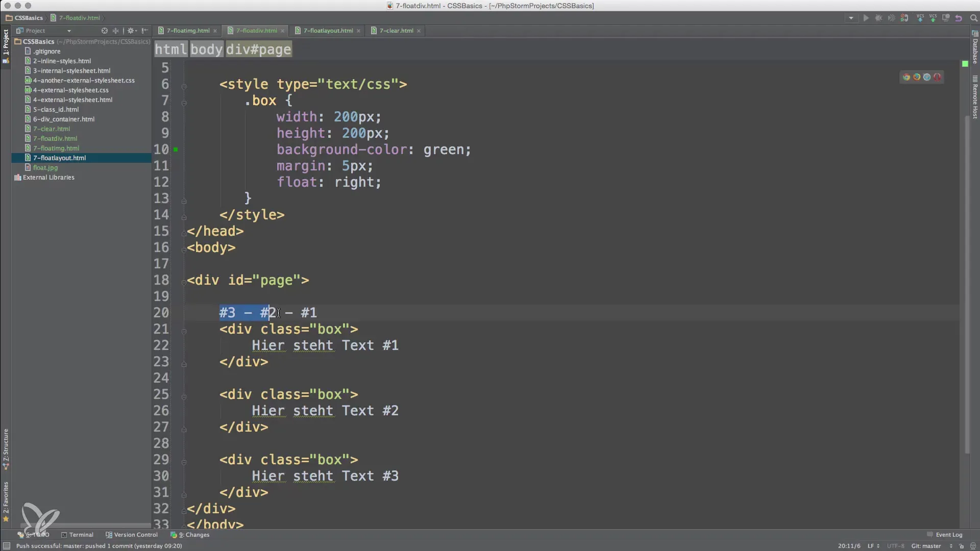Viewport: 980px width, 551px height.
Task: Open 9: Changes tool window
Action: (190, 535)
